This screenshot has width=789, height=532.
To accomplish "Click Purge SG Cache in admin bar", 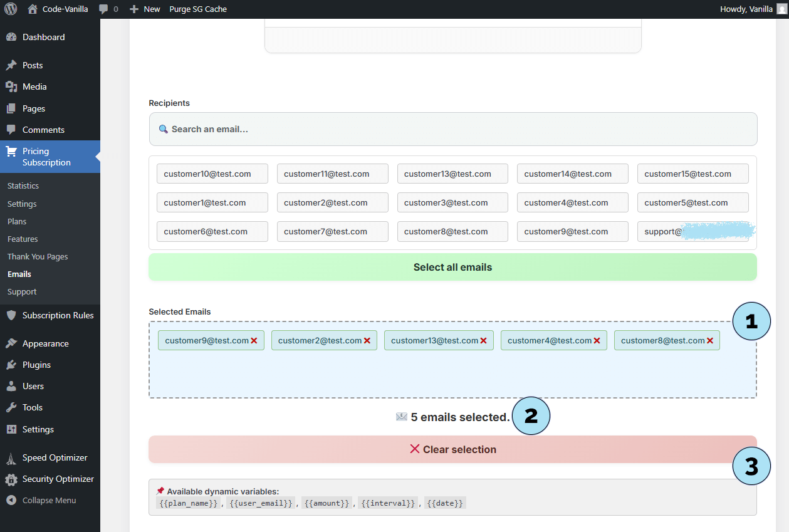I will pyautogui.click(x=198, y=9).
